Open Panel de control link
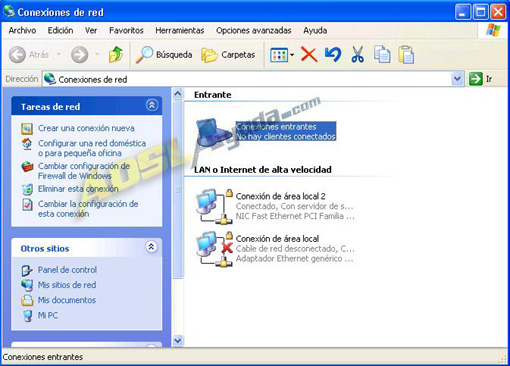Screen dimensions: 510x366 point(67,270)
